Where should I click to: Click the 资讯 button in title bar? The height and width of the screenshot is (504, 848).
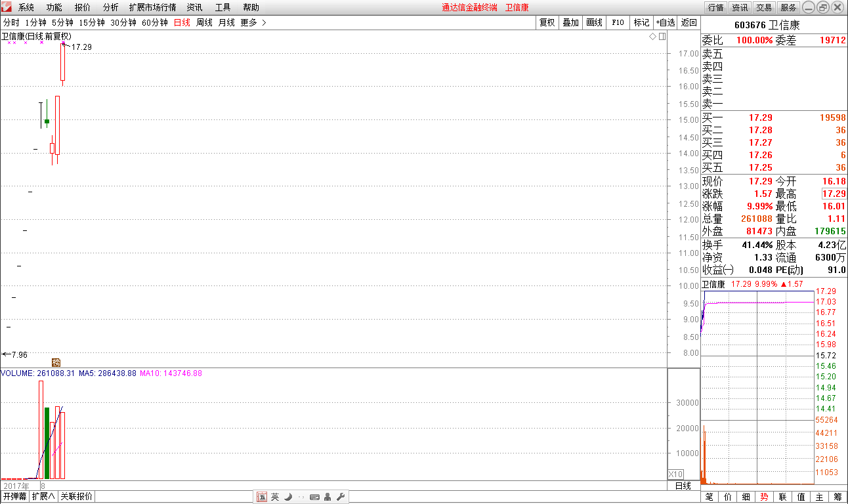740,8
